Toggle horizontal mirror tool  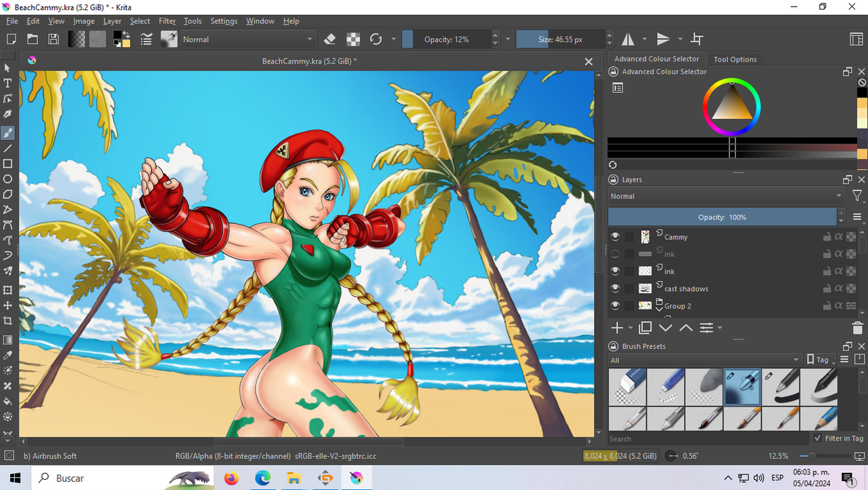[x=629, y=39]
